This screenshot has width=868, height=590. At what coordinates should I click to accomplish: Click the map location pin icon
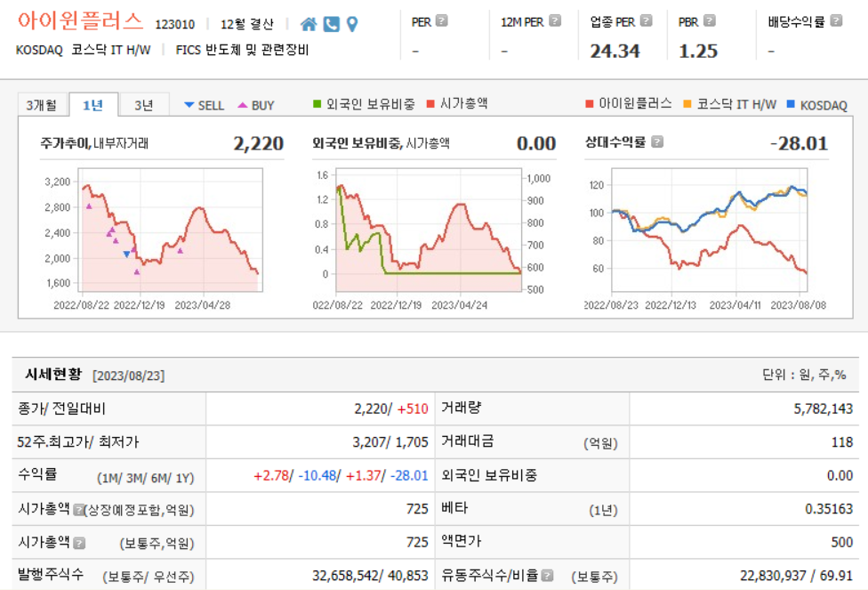click(x=352, y=24)
